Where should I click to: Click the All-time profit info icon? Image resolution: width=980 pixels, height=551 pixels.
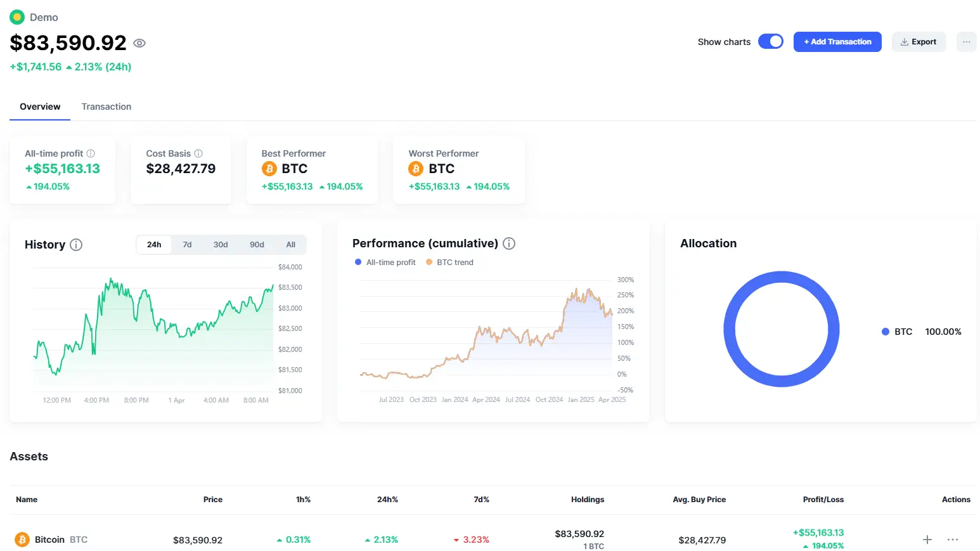tap(91, 153)
